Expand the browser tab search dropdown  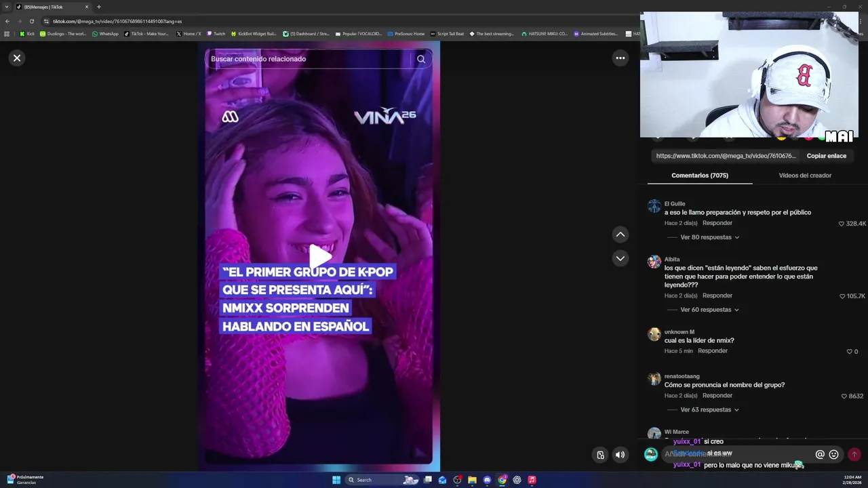(5, 7)
